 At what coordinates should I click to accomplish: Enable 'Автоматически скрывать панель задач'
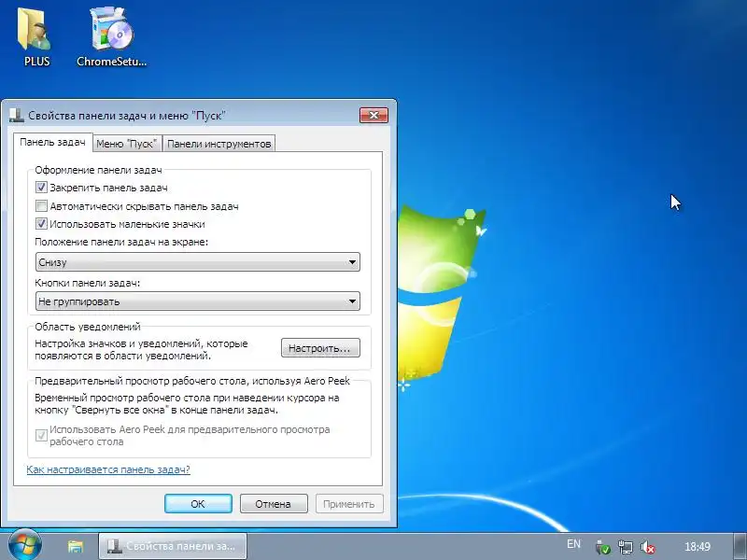click(41, 206)
